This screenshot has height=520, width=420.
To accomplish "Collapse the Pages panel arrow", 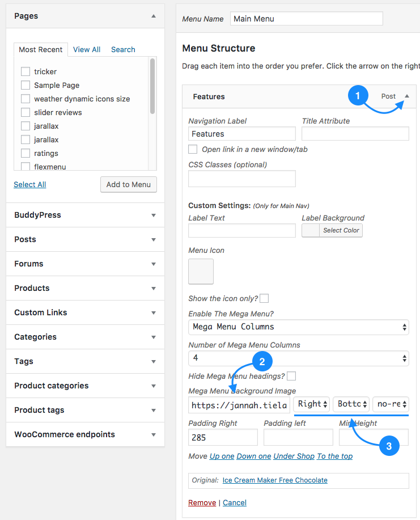I will coord(154,16).
